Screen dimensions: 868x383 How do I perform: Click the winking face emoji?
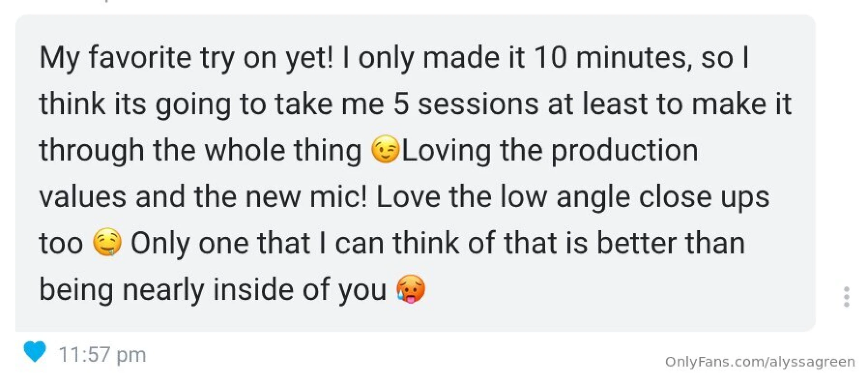[385, 150]
